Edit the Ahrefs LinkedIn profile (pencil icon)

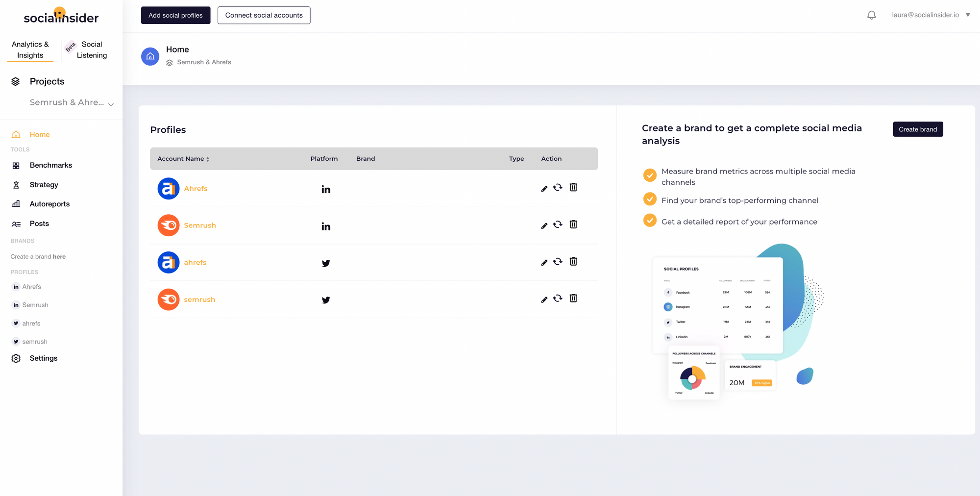544,189
